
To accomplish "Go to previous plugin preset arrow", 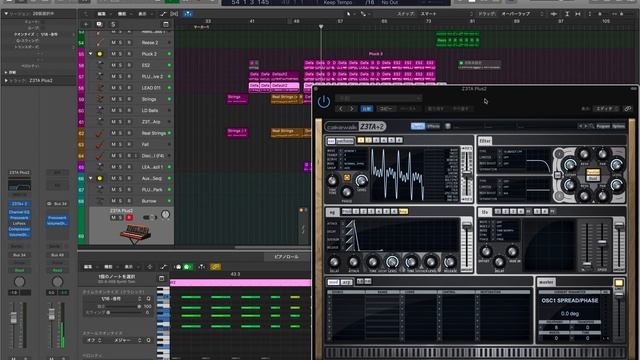I will point(342,109).
